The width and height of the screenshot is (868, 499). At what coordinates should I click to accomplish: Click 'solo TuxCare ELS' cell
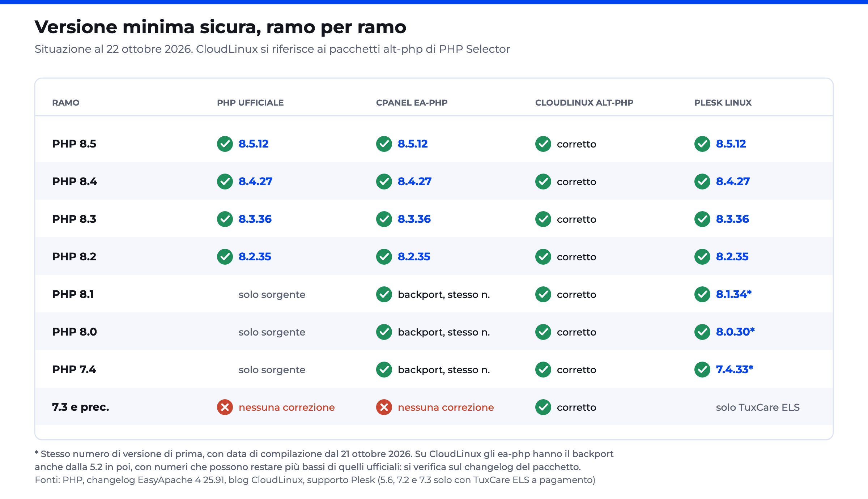coord(758,407)
